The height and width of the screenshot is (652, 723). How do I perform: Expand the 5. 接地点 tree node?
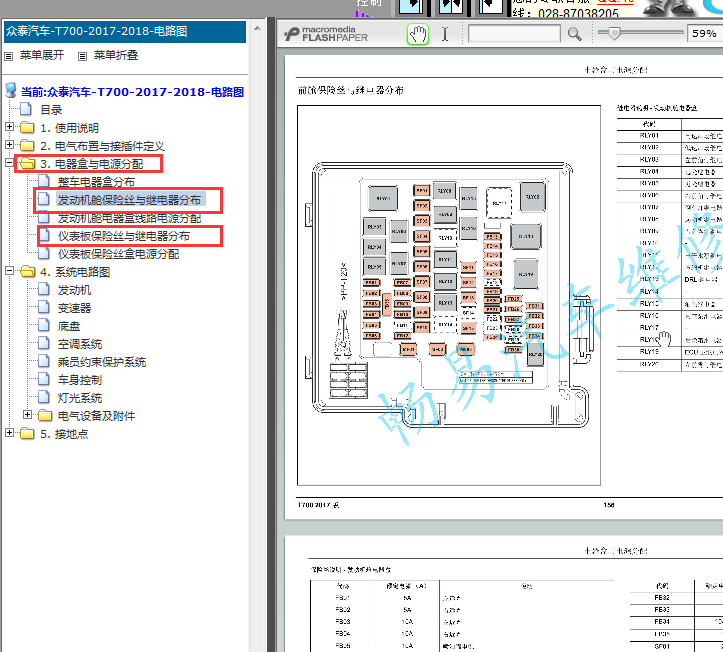(9, 432)
